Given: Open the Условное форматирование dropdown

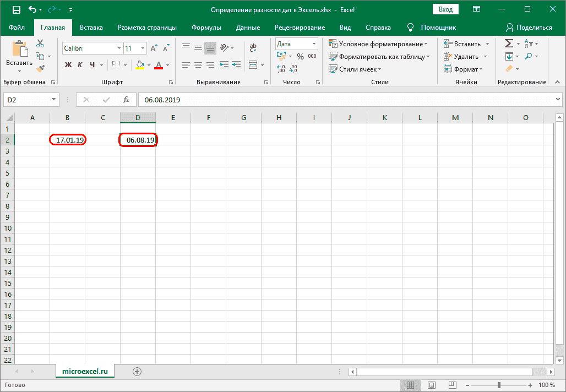Looking at the screenshot, I should pyautogui.click(x=379, y=44).
